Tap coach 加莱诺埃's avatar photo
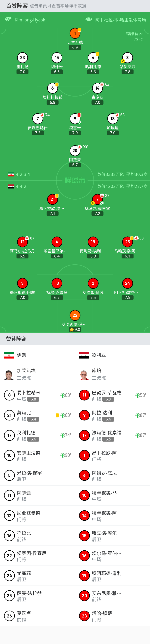Viewport: 150px width, 644px height. (x=9, y=375)
